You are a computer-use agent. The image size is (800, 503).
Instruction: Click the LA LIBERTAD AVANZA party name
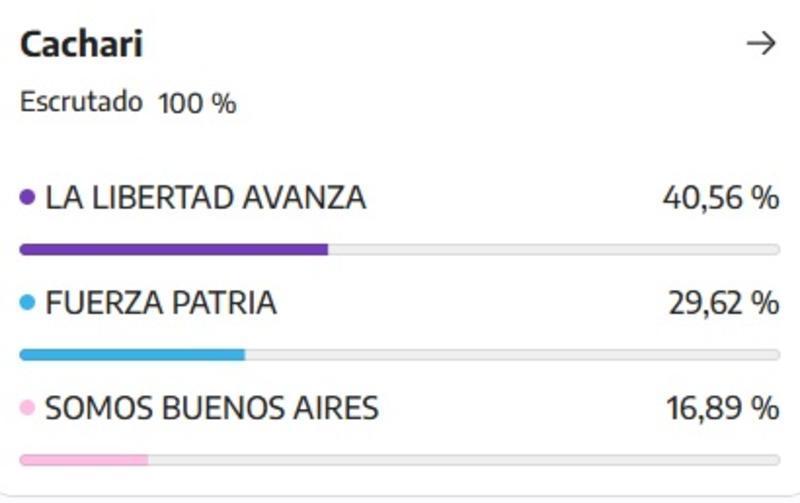[x=206, y=198]
